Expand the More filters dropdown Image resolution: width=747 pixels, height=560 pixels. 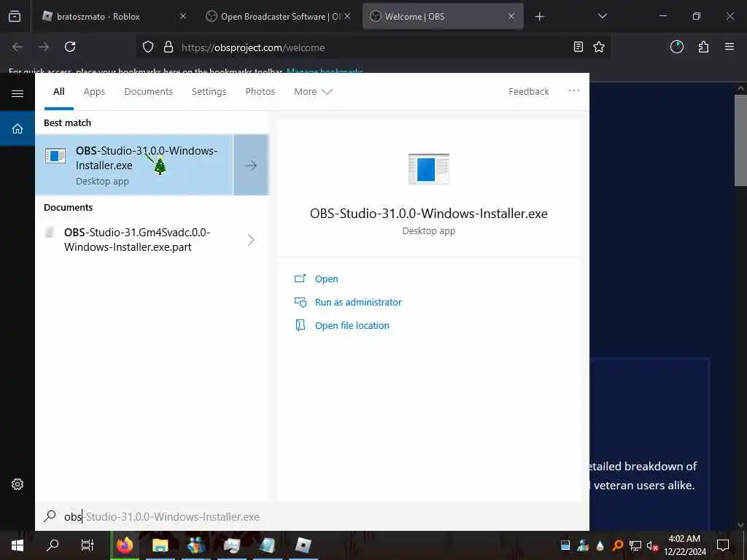coord(313,91)
